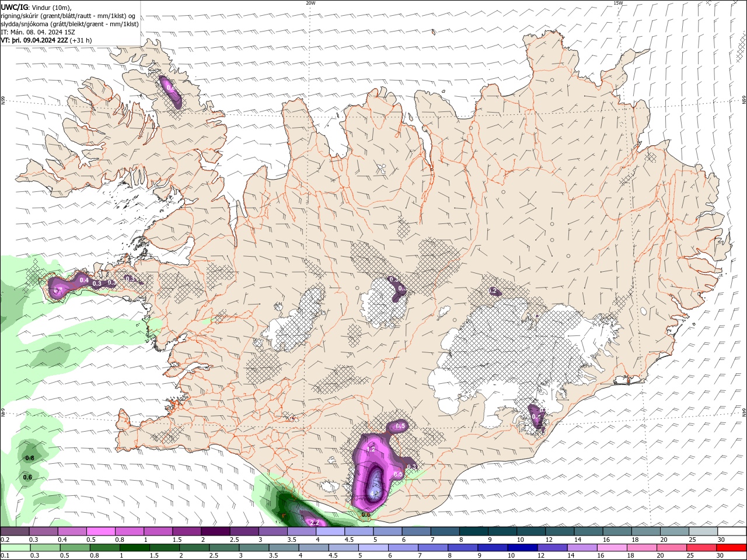Pick the 1 dark green swatch in the lower legend row
747x560 pixels.
point(135,548)
